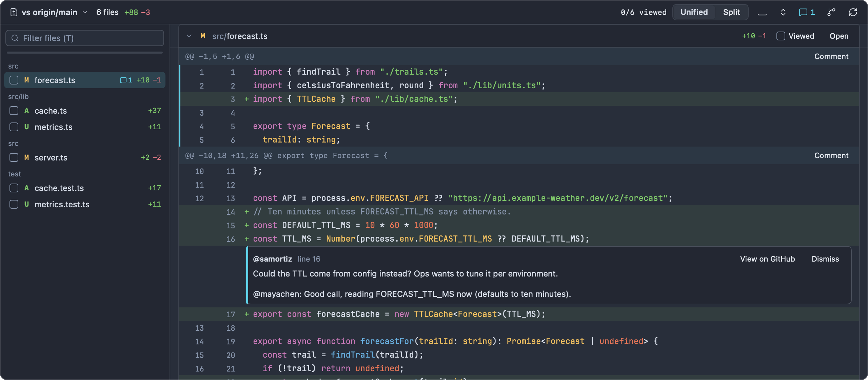Click the 0/6 viewed counter
Viewport: 868px width, 380px height.
(643, 13)
